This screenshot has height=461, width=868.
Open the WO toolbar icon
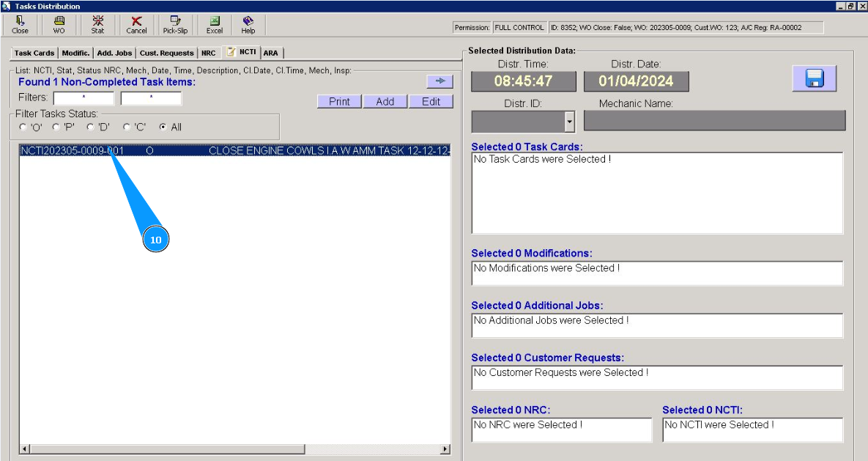pyautogui.click(x=59, y=25)
